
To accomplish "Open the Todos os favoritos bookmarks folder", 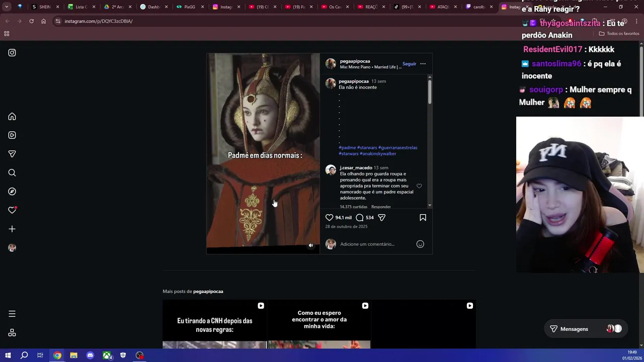I will (619, 34).
